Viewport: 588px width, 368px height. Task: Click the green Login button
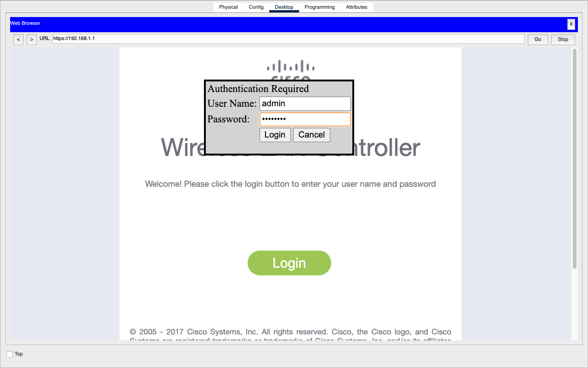pyautogui.click(x=289, y=263)
